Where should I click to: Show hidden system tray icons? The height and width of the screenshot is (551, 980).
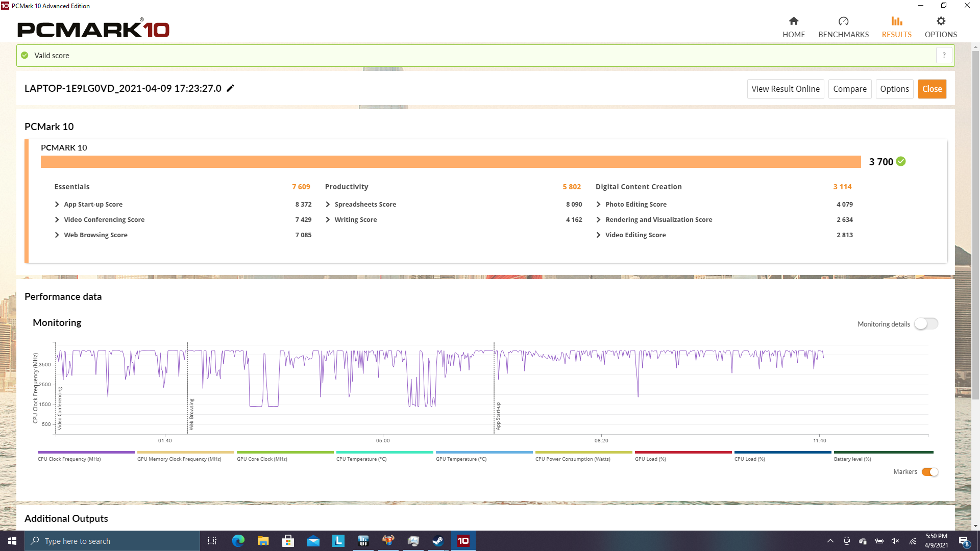[830, 541]
